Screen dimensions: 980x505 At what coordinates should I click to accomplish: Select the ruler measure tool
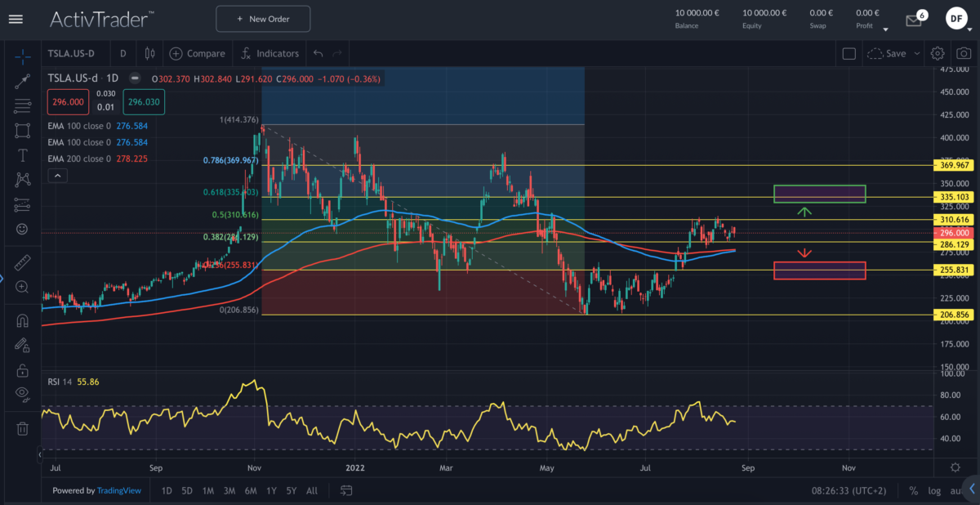coord(23,263)
